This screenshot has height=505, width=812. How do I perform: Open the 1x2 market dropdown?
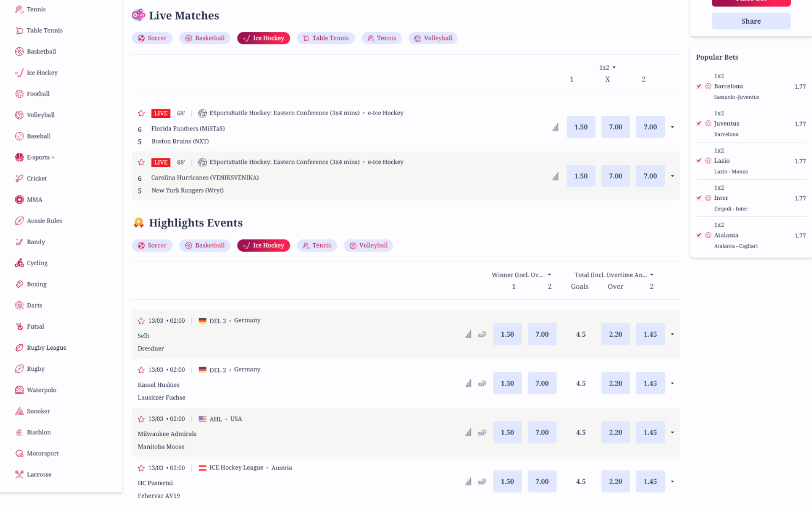point(607,67)
